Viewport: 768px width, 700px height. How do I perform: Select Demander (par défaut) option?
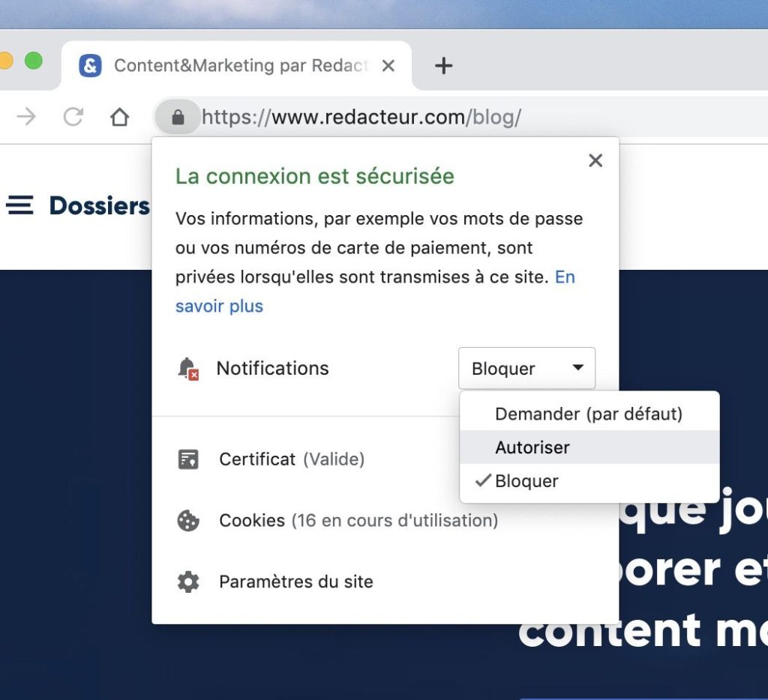589,413
